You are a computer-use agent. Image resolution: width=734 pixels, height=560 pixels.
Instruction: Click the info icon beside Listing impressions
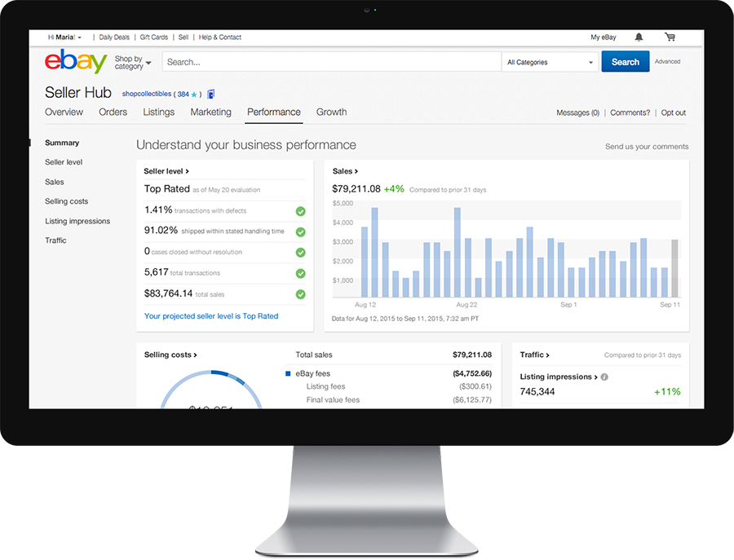click(604, 377)
